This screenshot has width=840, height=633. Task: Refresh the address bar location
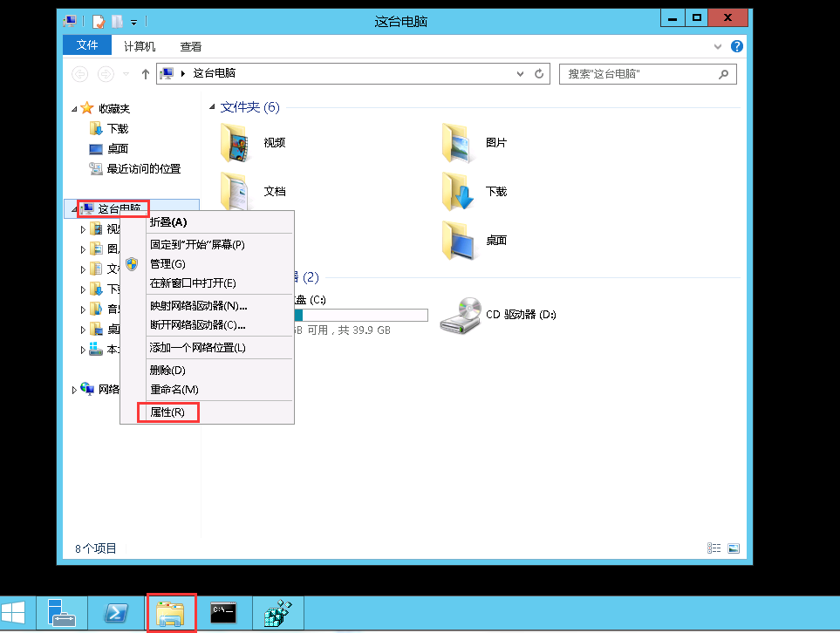click(539, 74)
